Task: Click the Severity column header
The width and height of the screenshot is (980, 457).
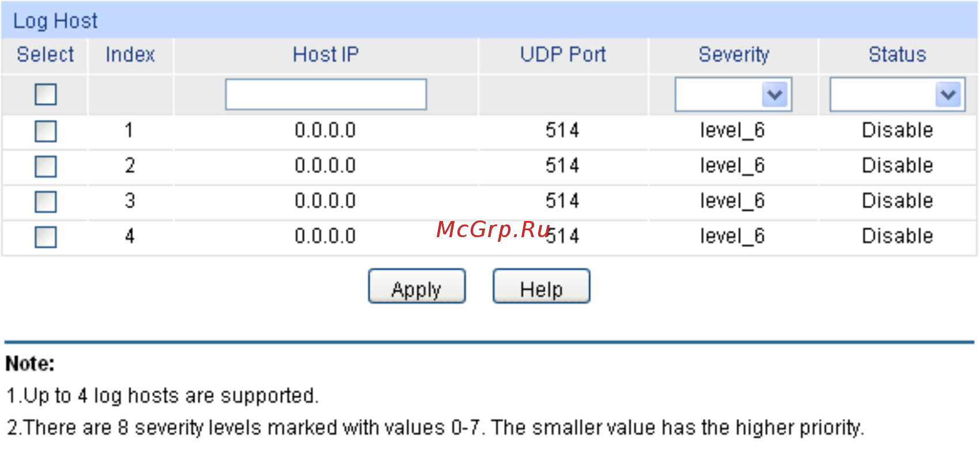Action: [733, 55]
